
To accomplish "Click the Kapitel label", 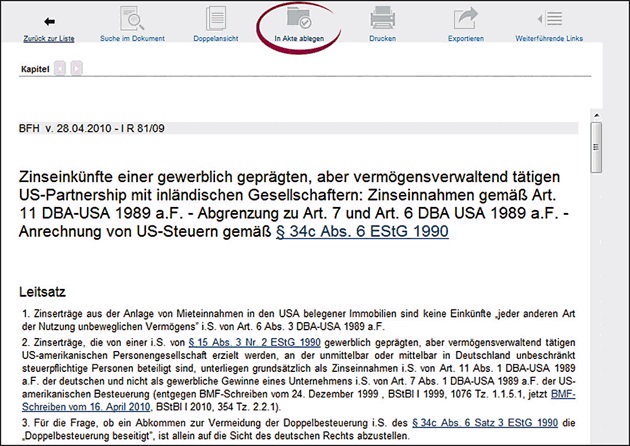I will pyautogui.click(x=34, y=69).
